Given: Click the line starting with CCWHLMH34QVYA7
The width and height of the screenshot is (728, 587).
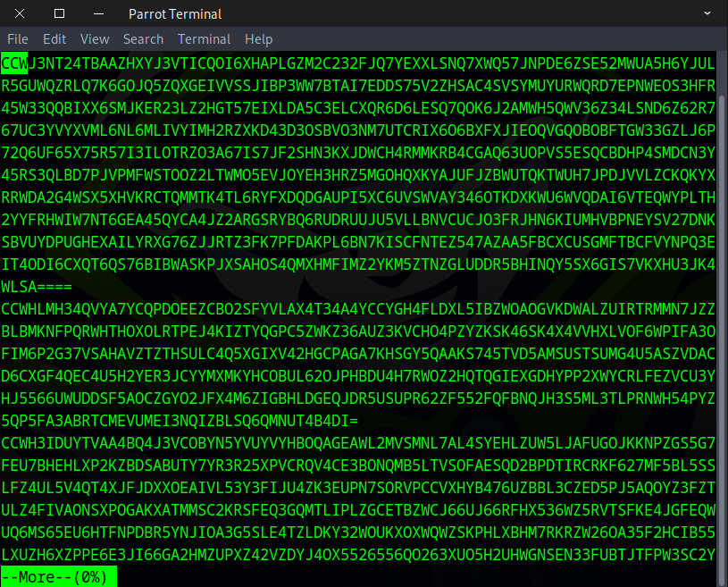Looking at the screenshot, I should [x=357, y=308].
